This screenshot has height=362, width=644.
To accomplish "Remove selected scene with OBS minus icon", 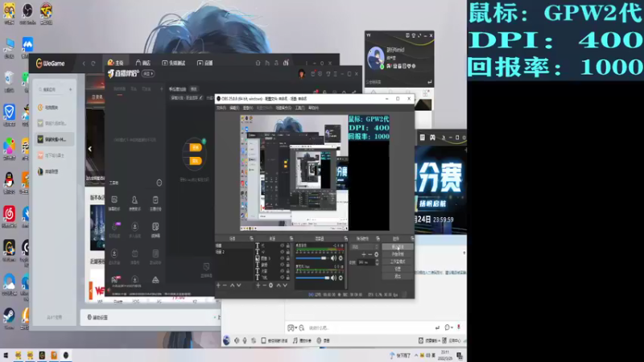I will pyautogui.click(x=225, y=286).
